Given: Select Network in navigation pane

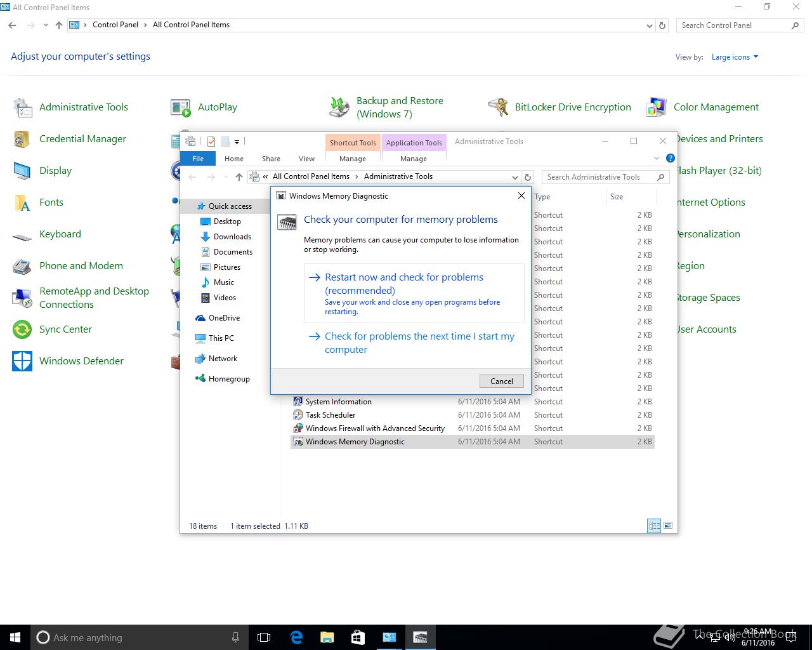Looking at the screenshot, I should pos(223,359).
